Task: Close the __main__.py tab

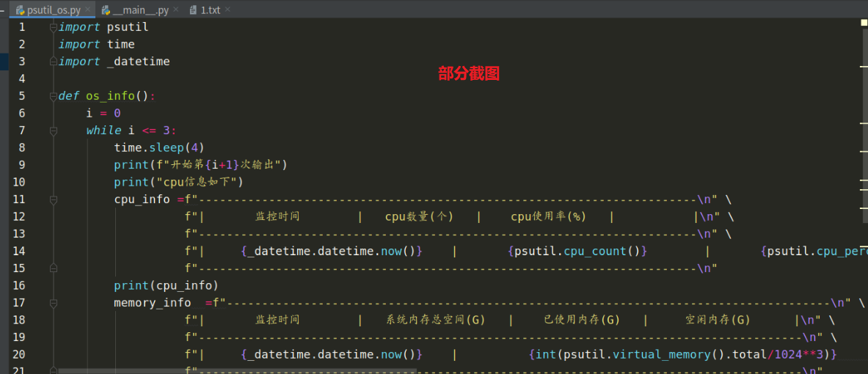Action: [x=177, y=10]
